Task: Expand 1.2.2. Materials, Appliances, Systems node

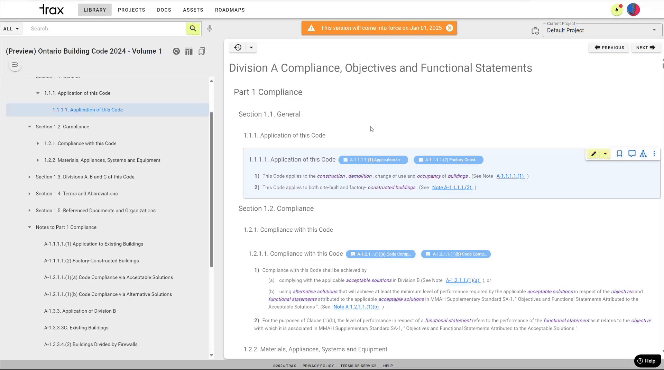Action: [x=38, y=160]
